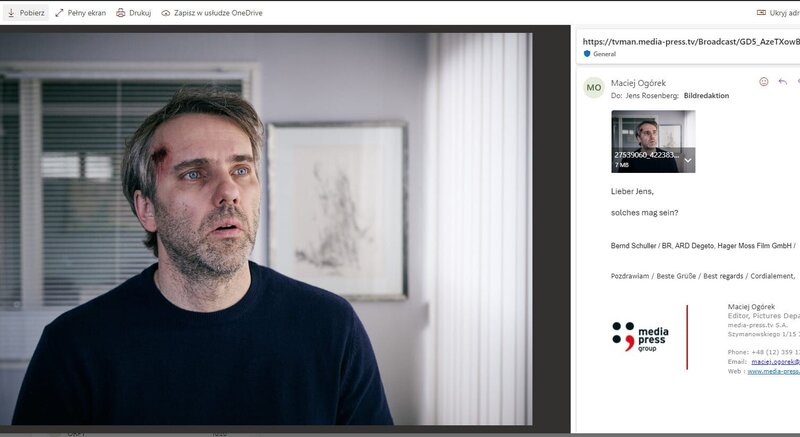The width and height of the screenshot is (800, 437).
Task: Click the MO sender avatar
Action: click(593, 88)
